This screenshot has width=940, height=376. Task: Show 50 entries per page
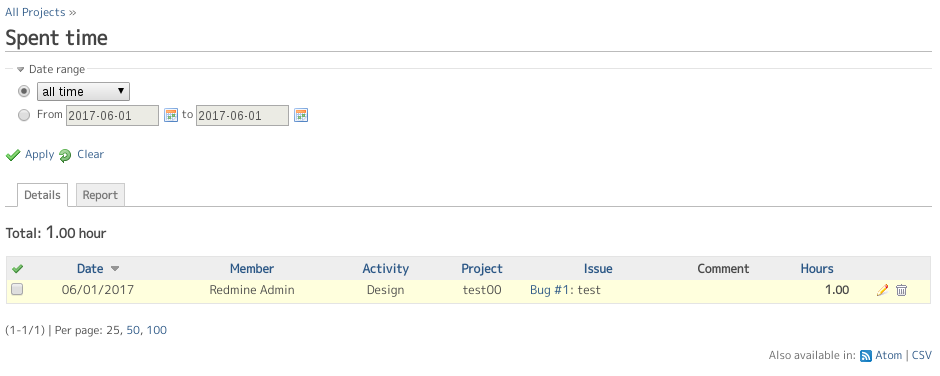tap(132, 330)
